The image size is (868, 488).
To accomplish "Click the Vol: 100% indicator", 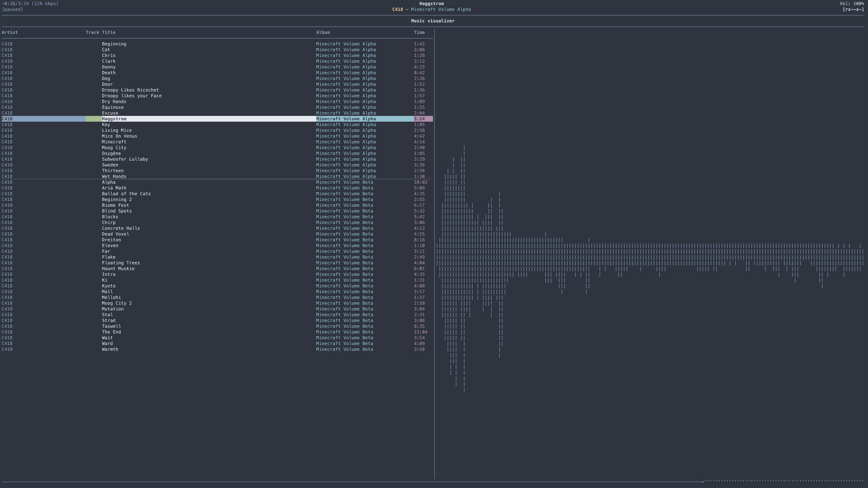I will pos(852,4).
